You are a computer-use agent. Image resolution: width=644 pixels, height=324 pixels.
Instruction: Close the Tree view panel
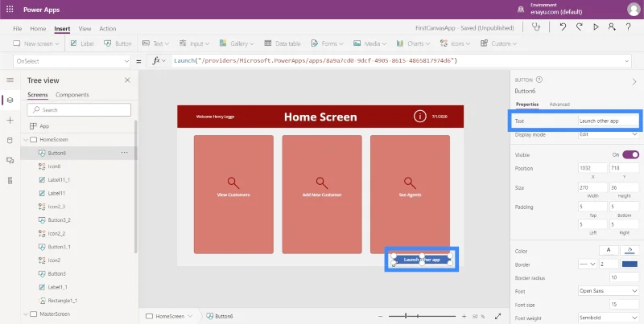tap(127, 80)
